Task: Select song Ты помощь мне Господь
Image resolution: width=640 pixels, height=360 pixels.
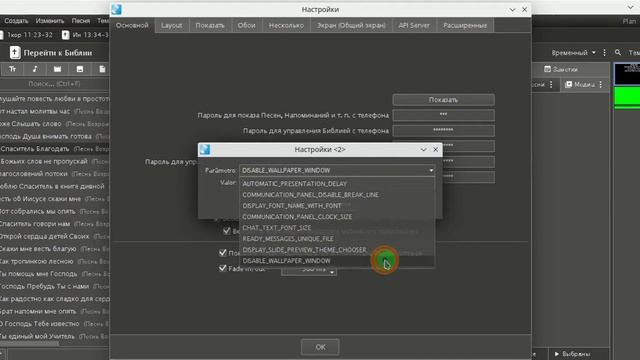Action: tap(55, 273)
